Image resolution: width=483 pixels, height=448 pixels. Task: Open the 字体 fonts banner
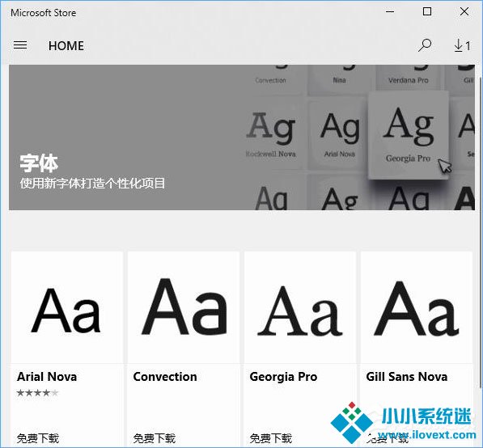click(x=241, y=137)
